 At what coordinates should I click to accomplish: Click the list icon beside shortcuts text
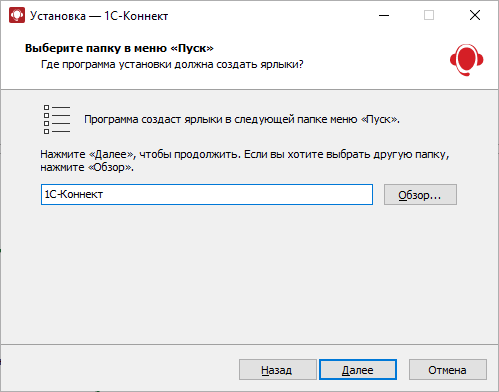57,119
